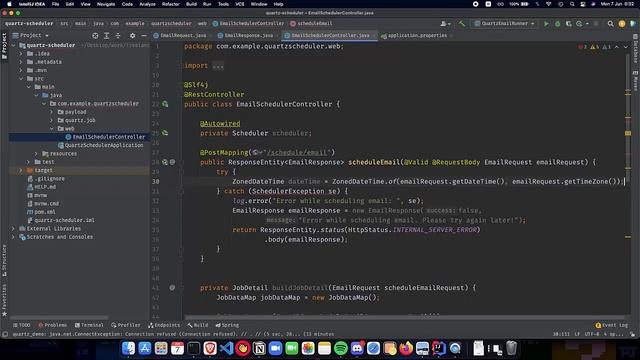Open the run configuration QuartzEmailRunner dropdown
This screenshot has width=640, height=360.
(504, 24)
